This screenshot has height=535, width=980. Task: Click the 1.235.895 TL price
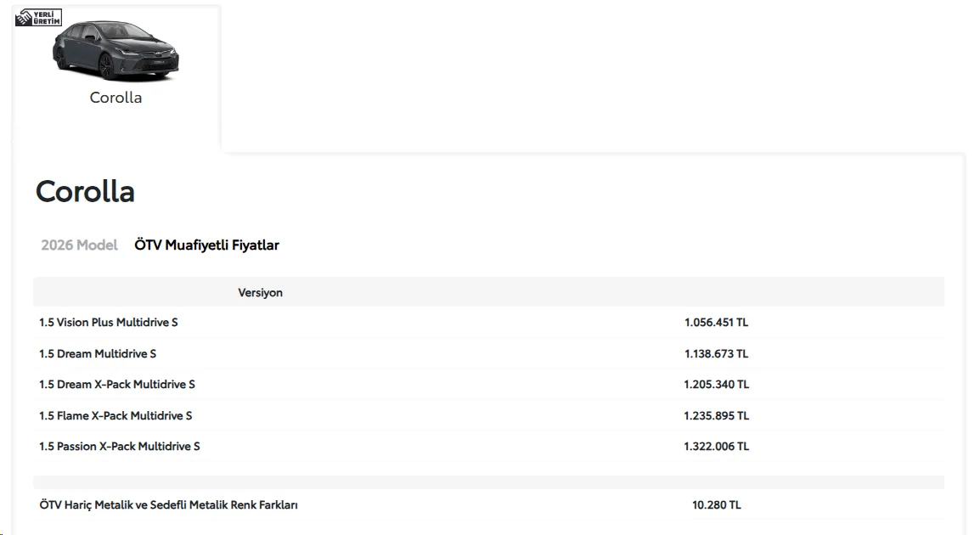coord(716,415)
